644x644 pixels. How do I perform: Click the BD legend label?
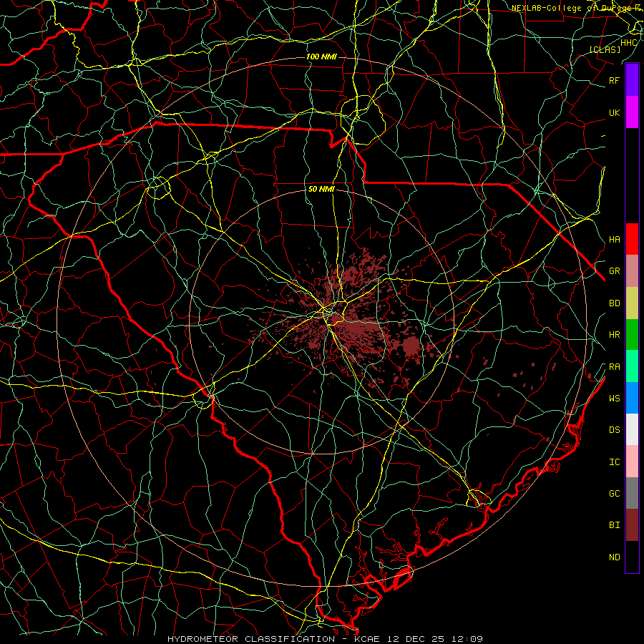pos(614,303)
